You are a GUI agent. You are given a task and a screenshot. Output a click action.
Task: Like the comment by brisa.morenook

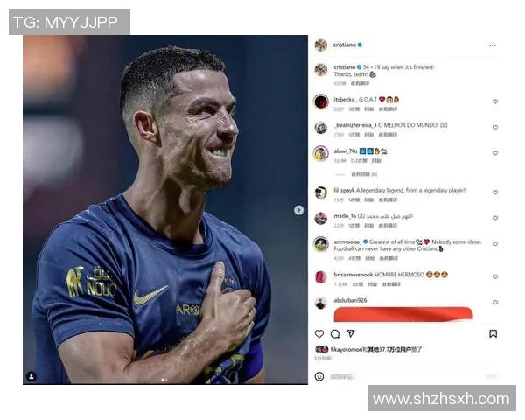[495, 276]
